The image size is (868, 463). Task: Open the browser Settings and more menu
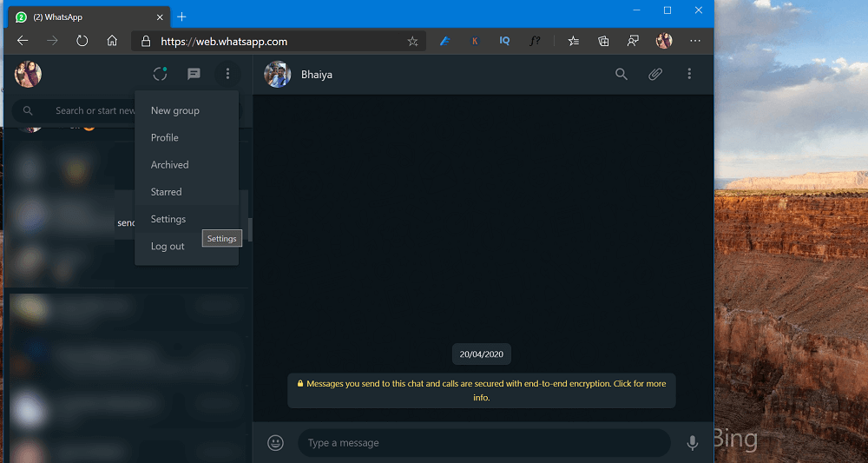[695, 41]
